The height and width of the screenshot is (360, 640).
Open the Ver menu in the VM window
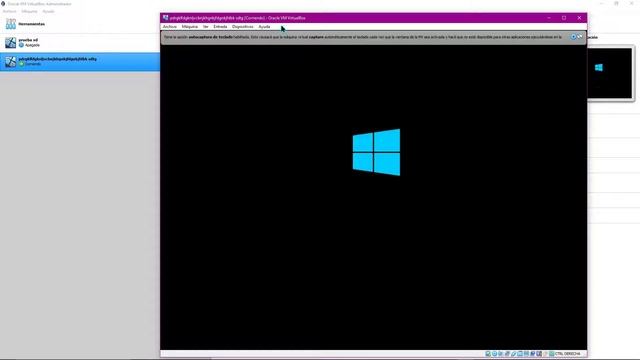click(x=206, y=27)
